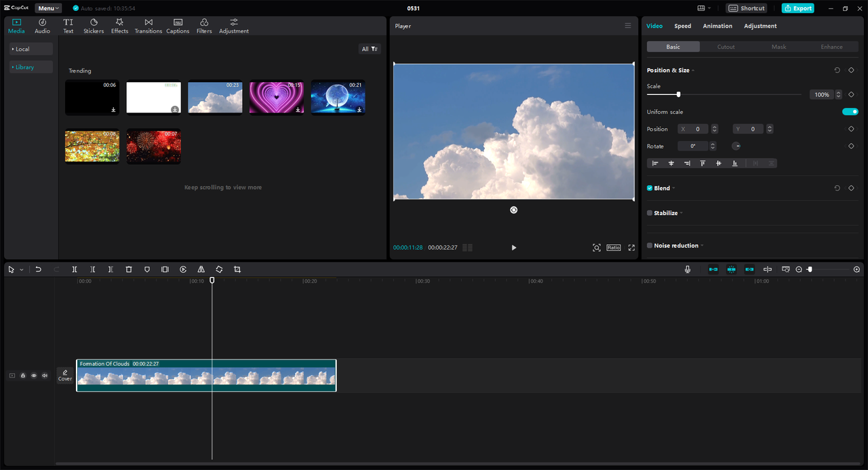Image resolution: width=868 pixels, height=470 pixels.
Task: Expand the Noise reduction section arrow
Action: point(702,246)
